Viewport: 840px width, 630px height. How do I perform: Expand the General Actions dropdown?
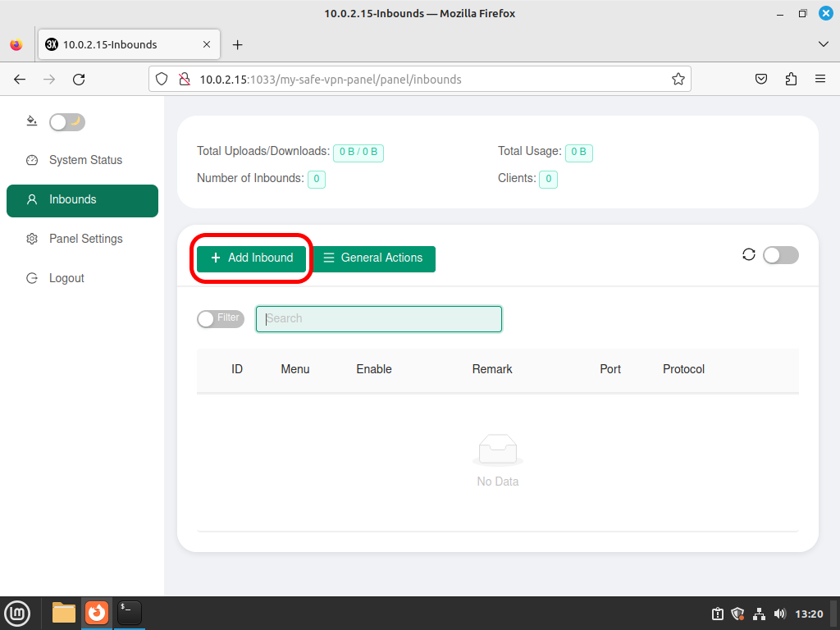373,258
